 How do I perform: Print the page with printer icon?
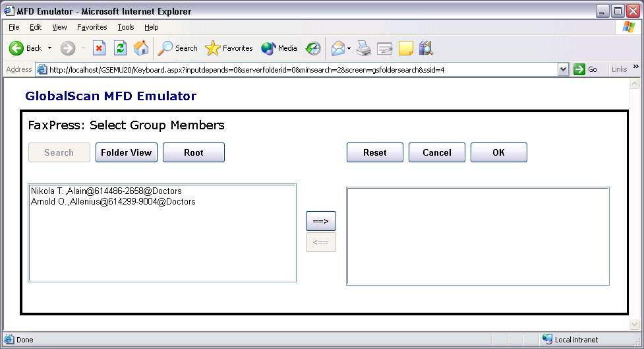[x=364, y=48]
